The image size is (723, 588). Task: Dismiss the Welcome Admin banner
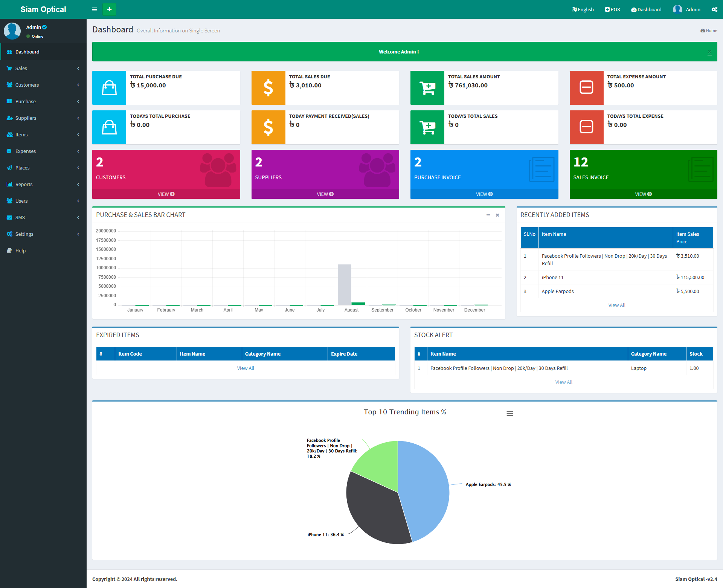click(x=709, y=52)
